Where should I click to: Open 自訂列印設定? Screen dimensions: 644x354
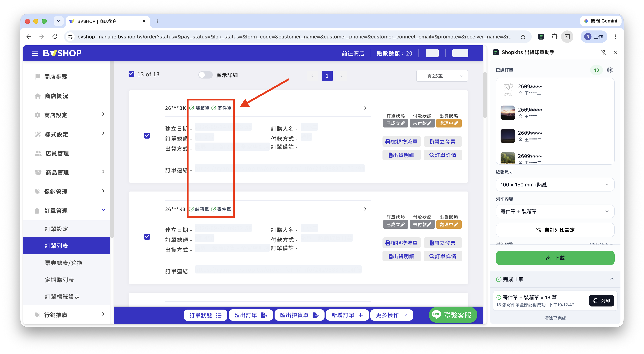tap(555, 230)
